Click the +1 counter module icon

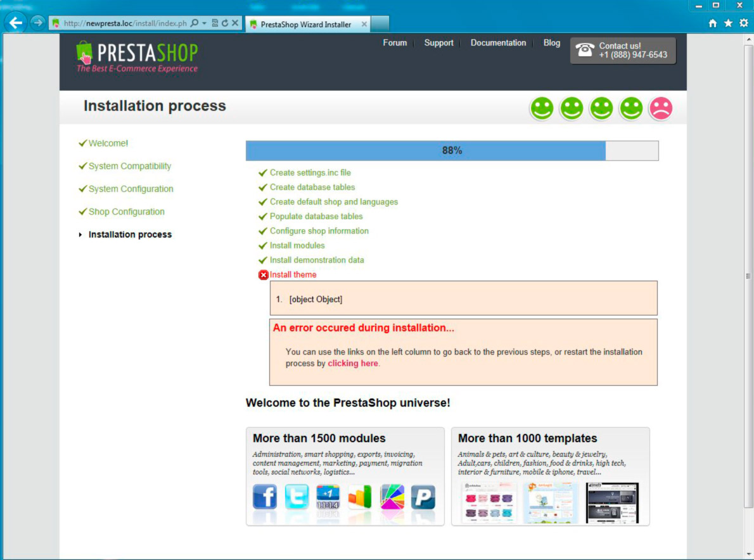pos(328,497)
